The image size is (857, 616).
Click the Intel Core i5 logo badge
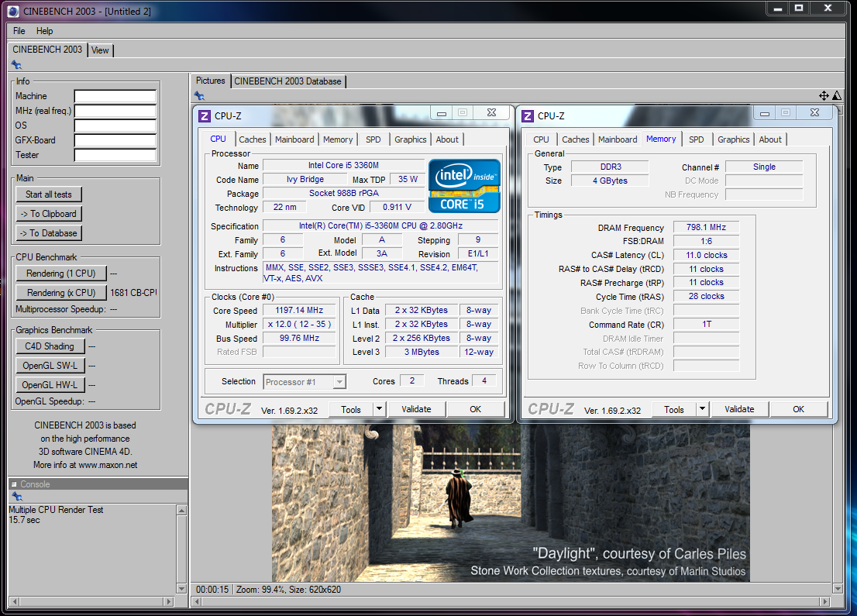coord(464,186)
